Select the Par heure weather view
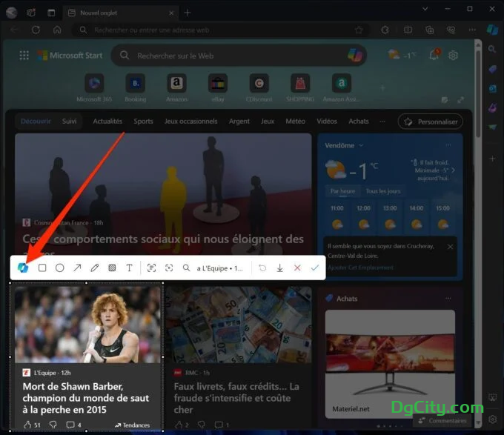 click(x=342, y=191)
